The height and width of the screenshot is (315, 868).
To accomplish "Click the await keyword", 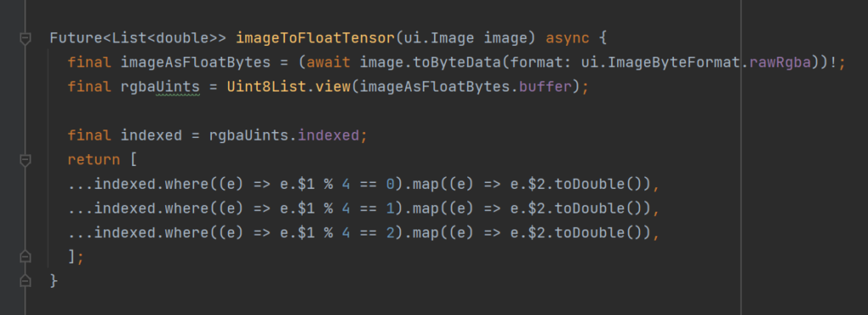I will (x=328, y=63).
